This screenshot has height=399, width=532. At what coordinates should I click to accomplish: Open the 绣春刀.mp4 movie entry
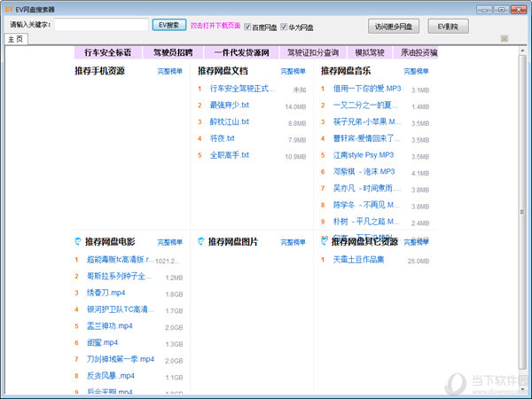pos(106,293)
